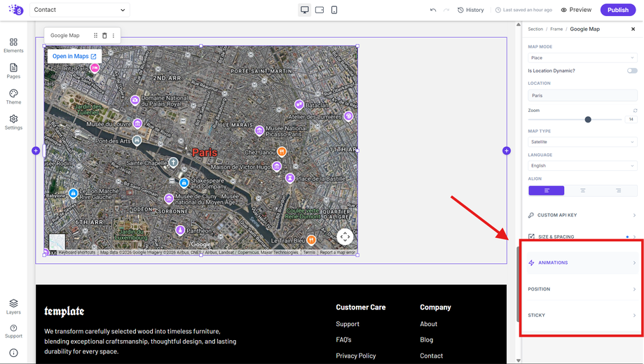Click the undo arrow
The height and width of the screenshot is (364, 644).
(x=433, y=10)
